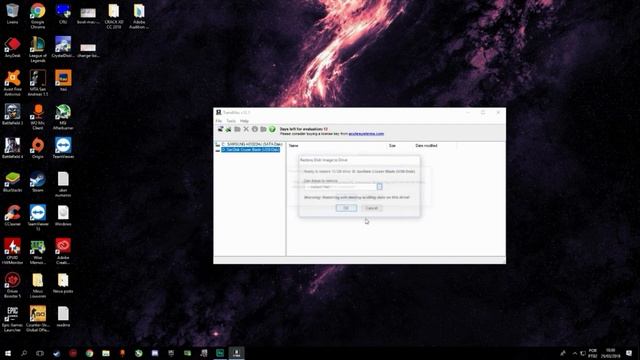Click the first disk image toolbar icon
This screenshot has height=360, width=640.
point(220,129)
